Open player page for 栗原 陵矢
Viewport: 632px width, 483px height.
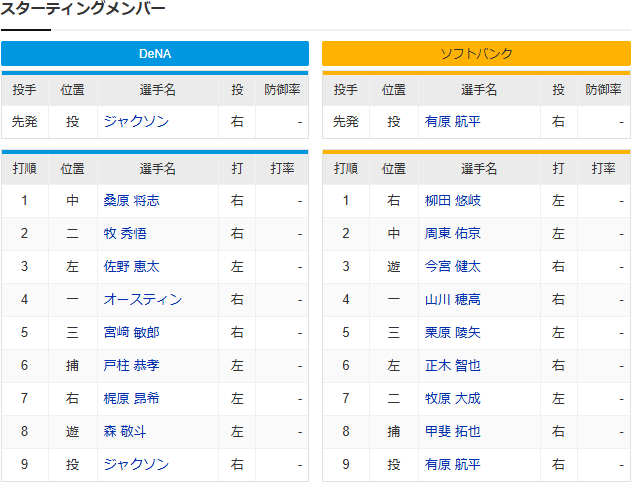[453, 333]
